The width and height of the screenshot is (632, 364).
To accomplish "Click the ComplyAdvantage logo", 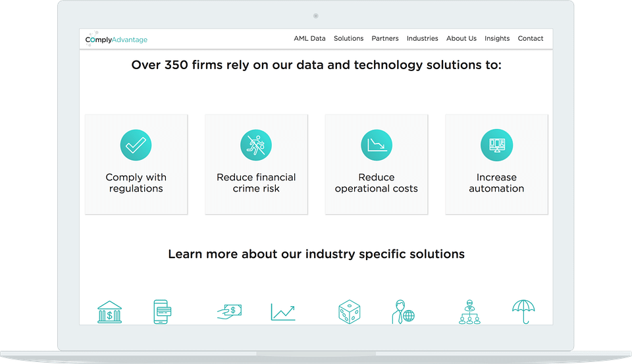I will tap(116, 39).
